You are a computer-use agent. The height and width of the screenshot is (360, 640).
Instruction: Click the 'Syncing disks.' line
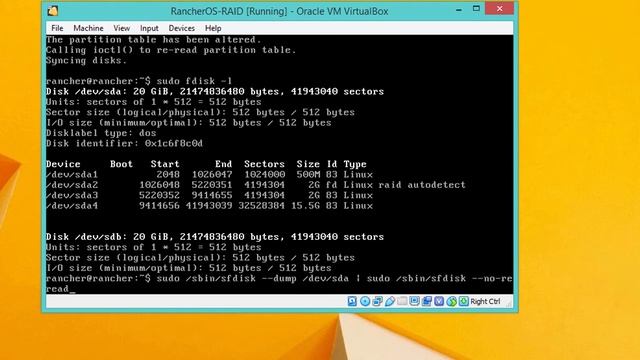click(x=87, y=60)
